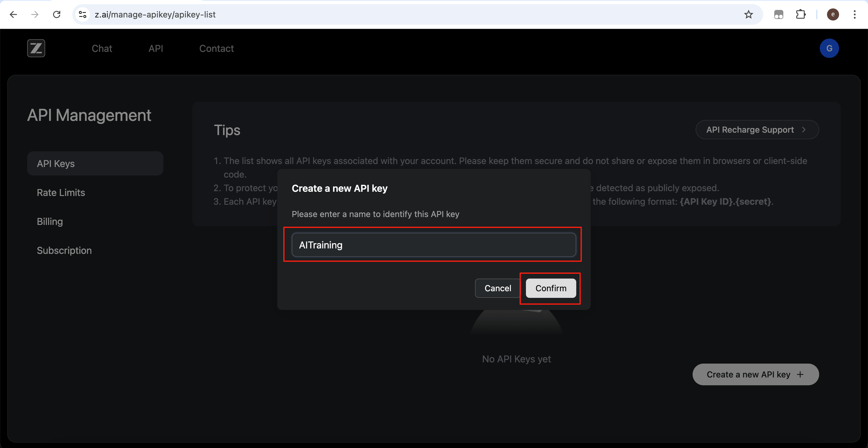Screen dimensions: 868x448
Task: Open the Chrome three-dot menu
Action: [x=854, y=14]
